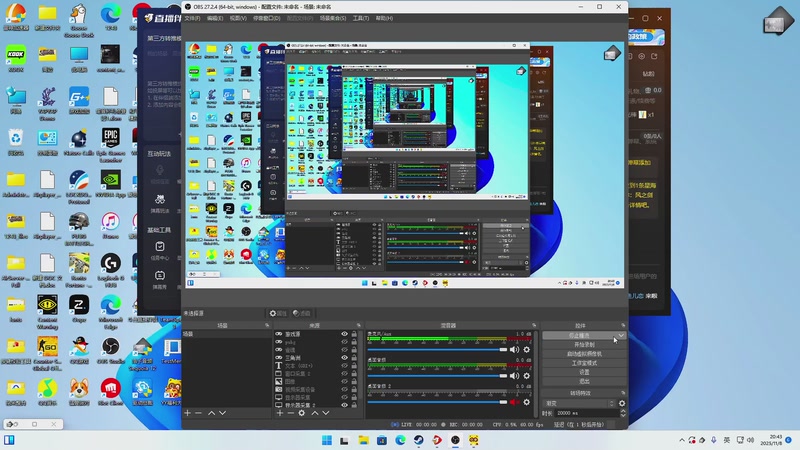Click the 20000 ms duration field
This screenshot has height=450, width=800.
click(586, 413)
